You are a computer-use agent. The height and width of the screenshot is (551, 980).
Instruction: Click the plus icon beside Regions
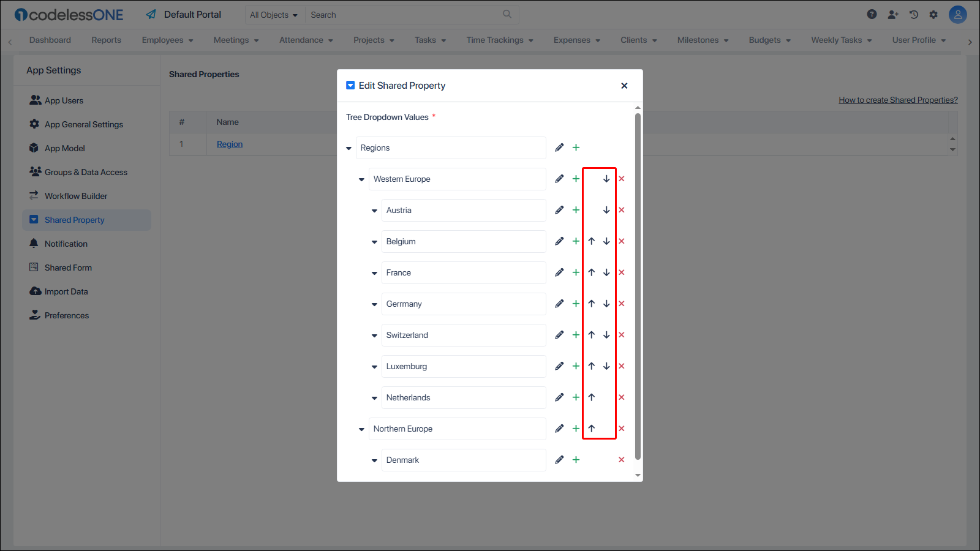[576, 148]
